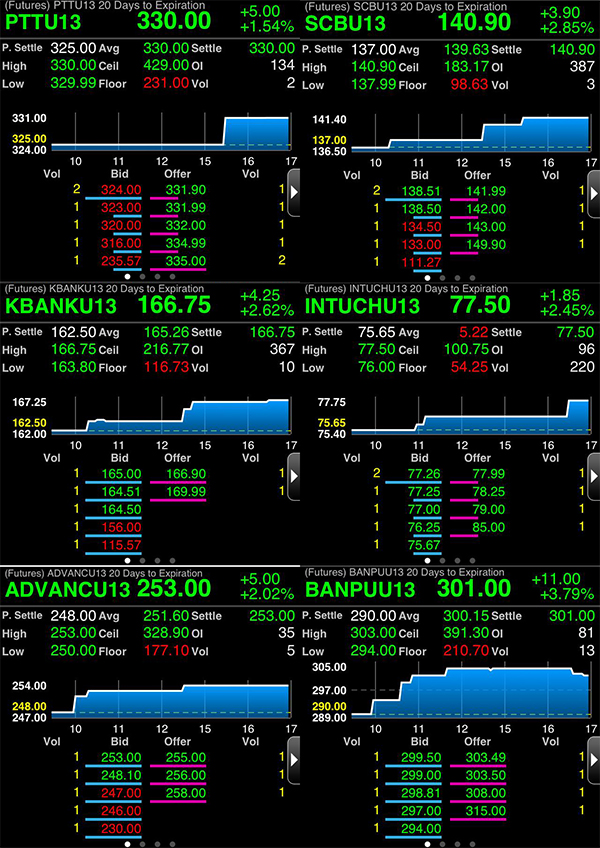Tap the INTUCHU13 intraday price chart
The height and width of the screenshot is (848, 600).
point(470,417)
